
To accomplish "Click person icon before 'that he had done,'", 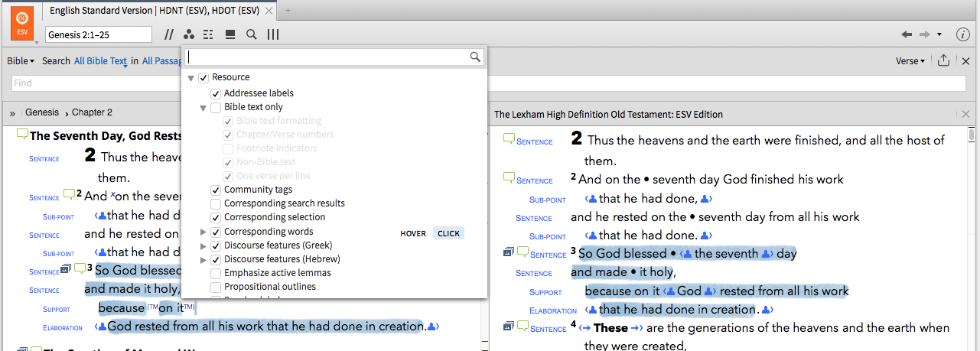I will click(x=591, y=199).
